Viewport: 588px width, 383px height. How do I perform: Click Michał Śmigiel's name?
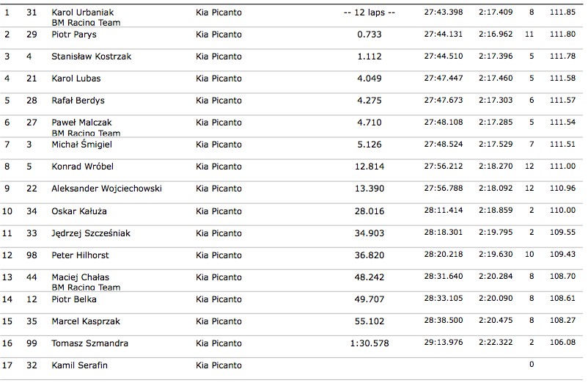(82, 145)
